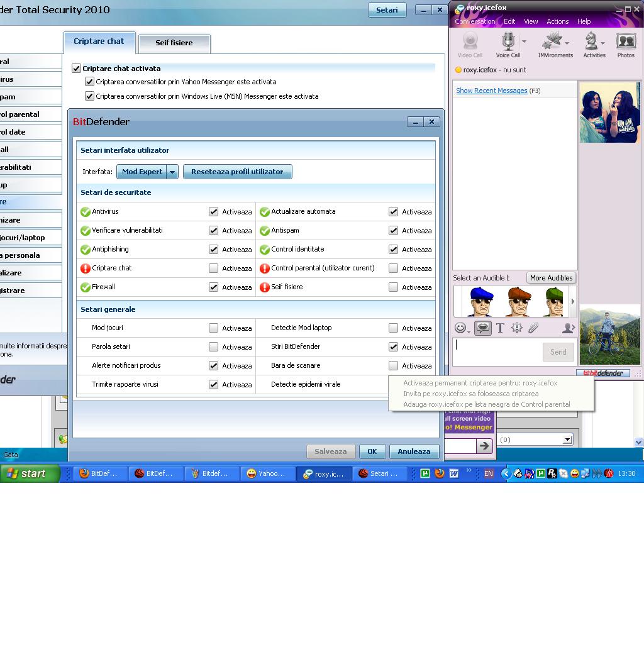Click the red BitDefender tray icon
Image resolution: width=644 pixels, height=669 pixels.
click(x=609, y=473)
